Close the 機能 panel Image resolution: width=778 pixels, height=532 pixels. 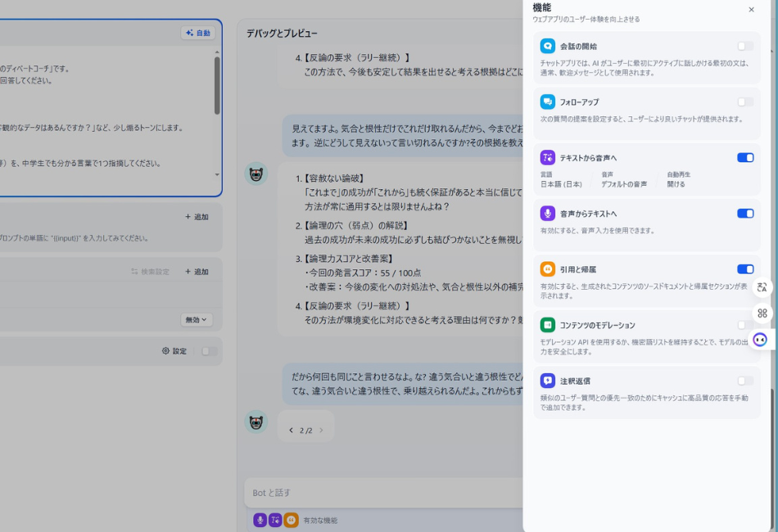[751, 10]
